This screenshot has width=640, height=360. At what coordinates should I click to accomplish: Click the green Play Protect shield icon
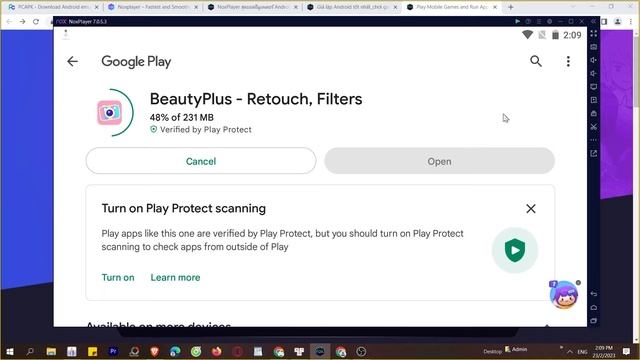point(515,250)
